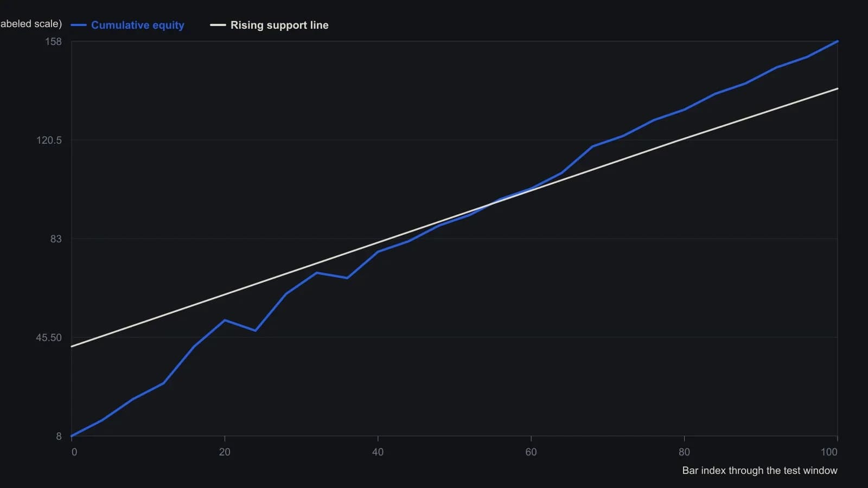
Task: Click the equity line's endpoint at bar 100
Action: [838, 41]
